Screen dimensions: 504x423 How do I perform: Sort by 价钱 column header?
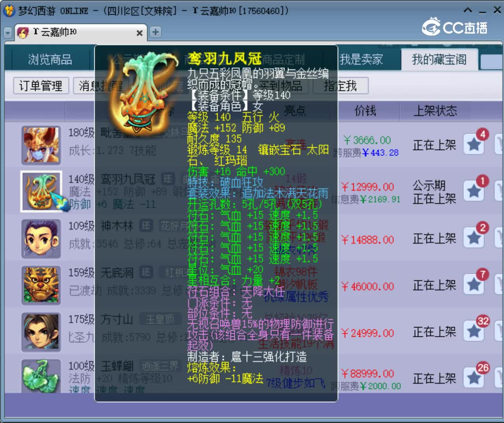click(x=365, y=111)
